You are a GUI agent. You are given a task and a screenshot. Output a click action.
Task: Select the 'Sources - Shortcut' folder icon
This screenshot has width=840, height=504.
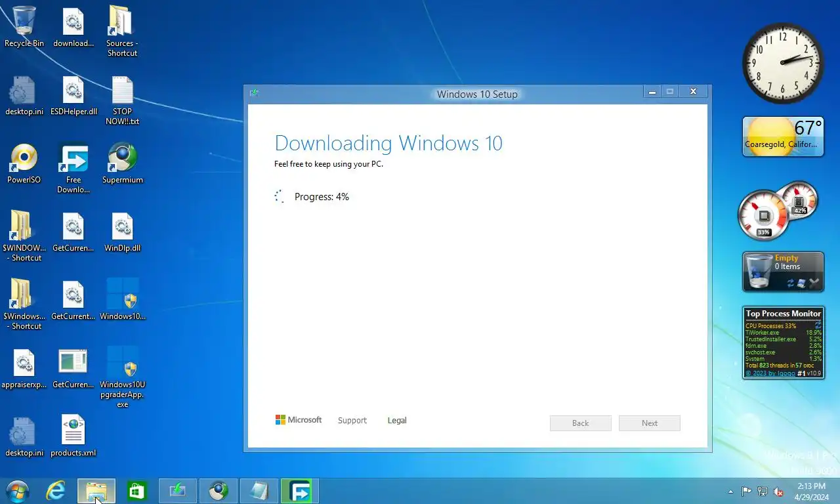(x=122, y=31)
